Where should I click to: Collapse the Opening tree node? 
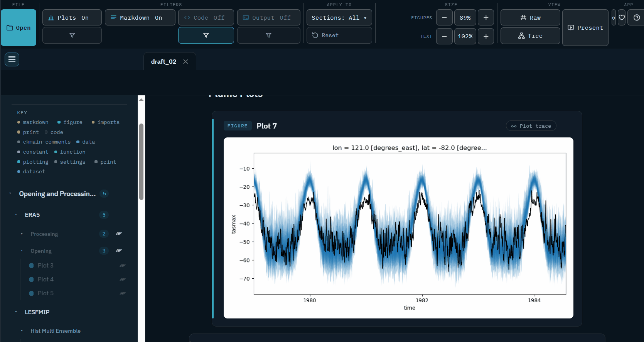[x=22, y=251]
